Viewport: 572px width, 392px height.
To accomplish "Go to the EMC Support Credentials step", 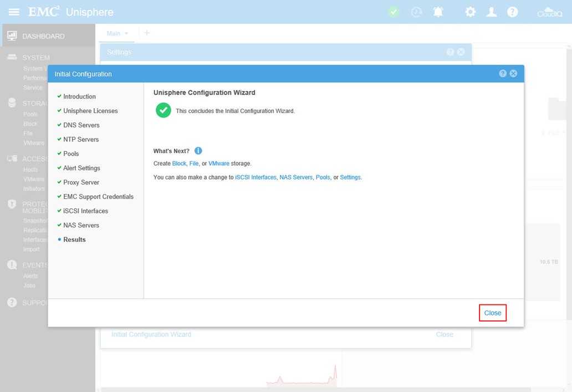I will [99, 196].
